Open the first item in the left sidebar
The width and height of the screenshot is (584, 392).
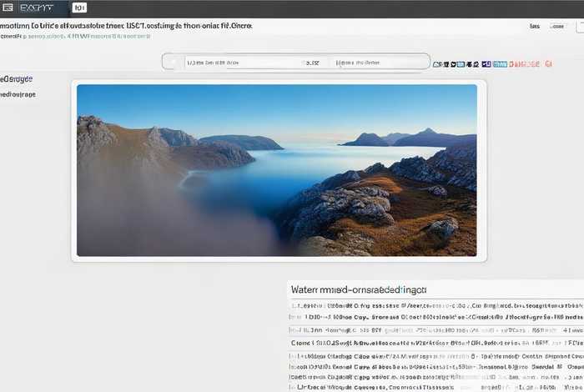click(17, 78)
